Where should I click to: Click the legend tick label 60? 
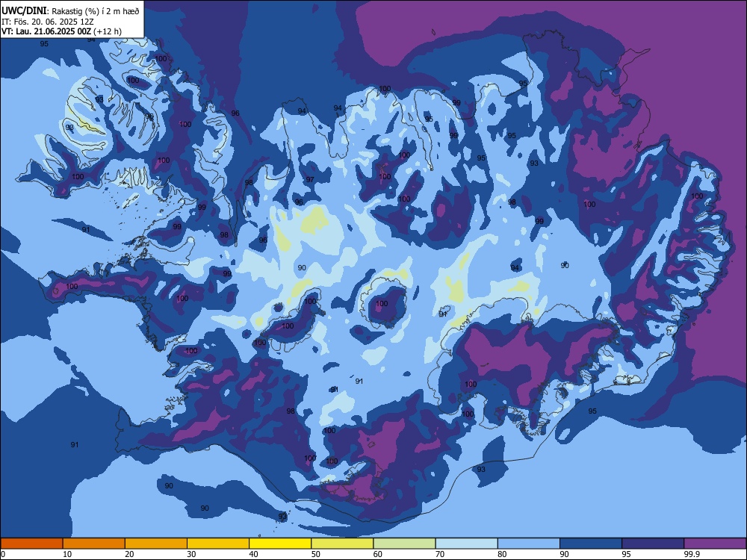coord(378,554)
